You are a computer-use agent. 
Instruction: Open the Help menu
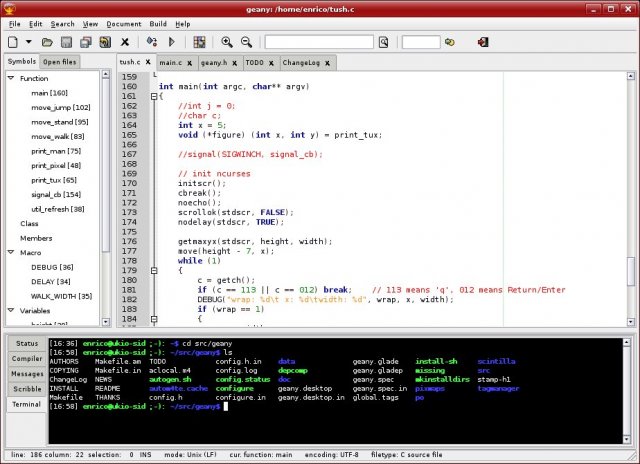[183, 24]
